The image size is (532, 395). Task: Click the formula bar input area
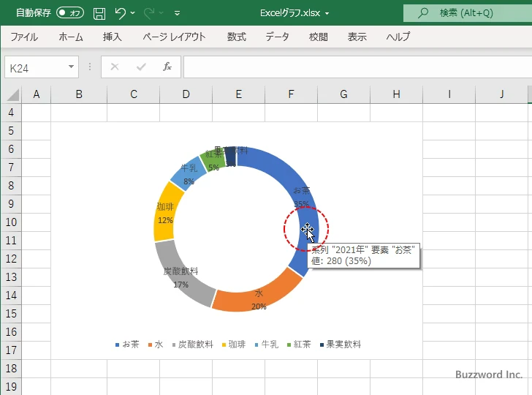(357, 67)
